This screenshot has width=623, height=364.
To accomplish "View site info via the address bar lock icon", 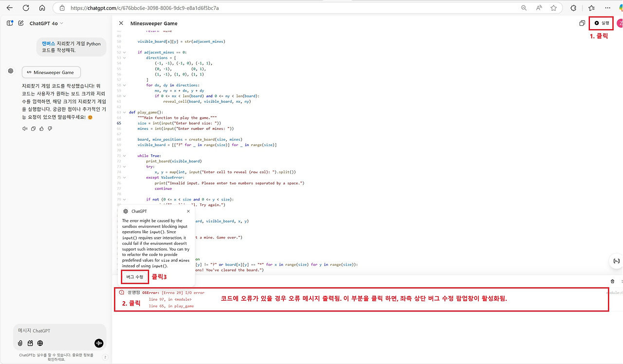I will [62, 8].
